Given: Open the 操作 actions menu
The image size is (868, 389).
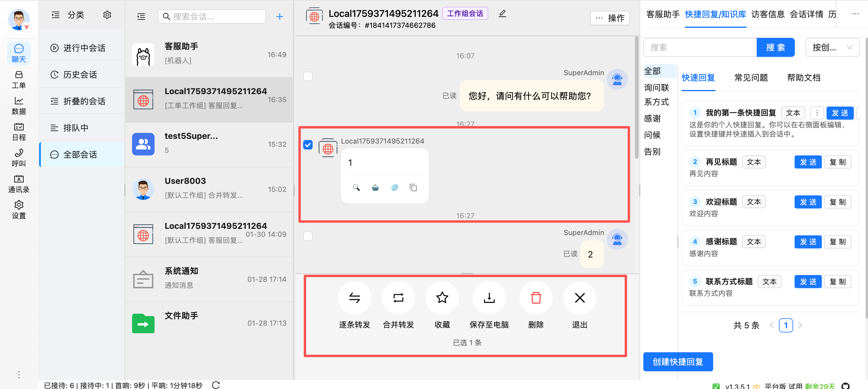Looking at the screenshot, I should 610,18.
